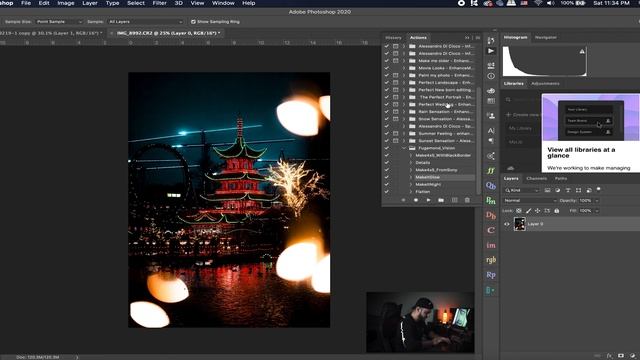640x360 pixels.
Task: Open the Image menu
Action: pyautogui.click(x=66, y=3)
